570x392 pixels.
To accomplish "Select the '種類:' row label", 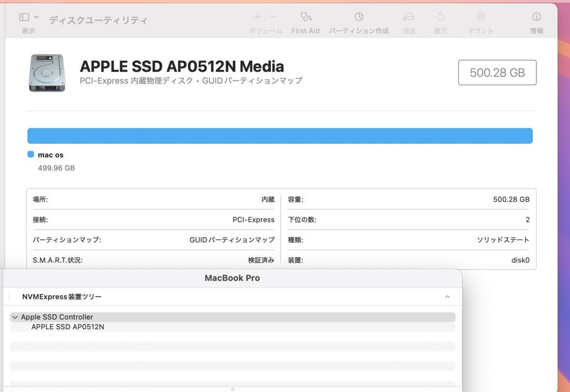I will coord(295,240).
